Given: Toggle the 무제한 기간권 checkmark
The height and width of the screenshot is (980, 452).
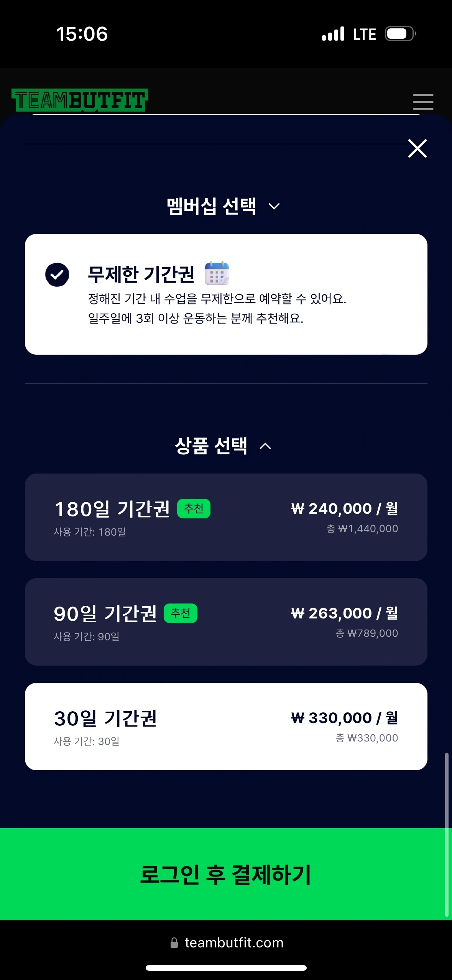Looking at the screenshot, I should pos(57,275).
